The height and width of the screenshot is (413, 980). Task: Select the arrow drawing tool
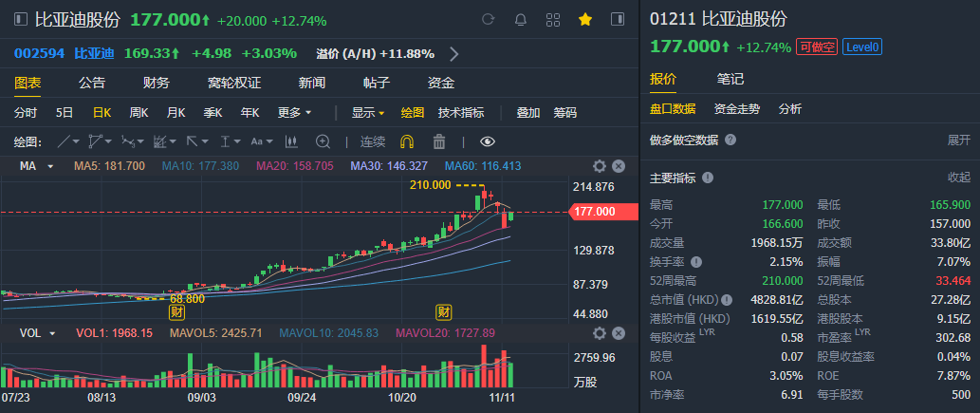pyautogui.click(x=192, y=142)
